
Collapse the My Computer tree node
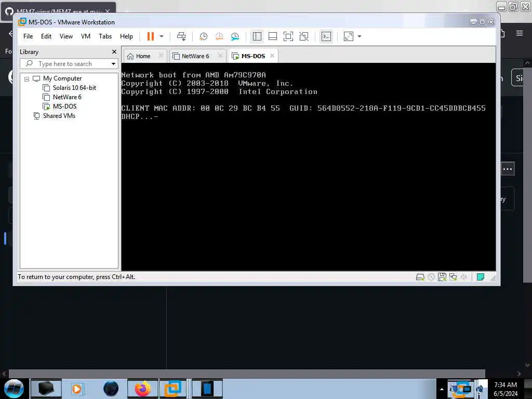pyautogui.click(x=27, y=79)
